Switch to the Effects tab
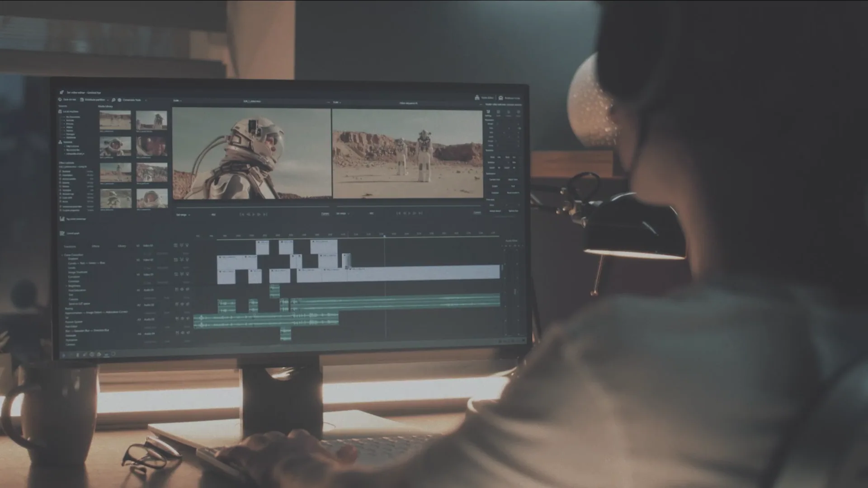This screenshot has height=488, width=868. point(96,246)
